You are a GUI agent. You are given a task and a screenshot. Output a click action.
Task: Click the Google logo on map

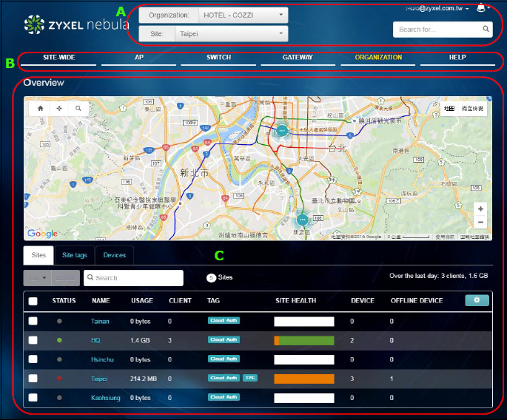43,233
